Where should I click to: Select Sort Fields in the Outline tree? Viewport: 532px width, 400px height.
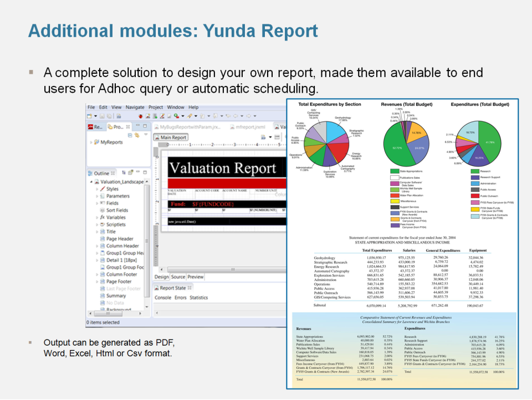(117, 210)
